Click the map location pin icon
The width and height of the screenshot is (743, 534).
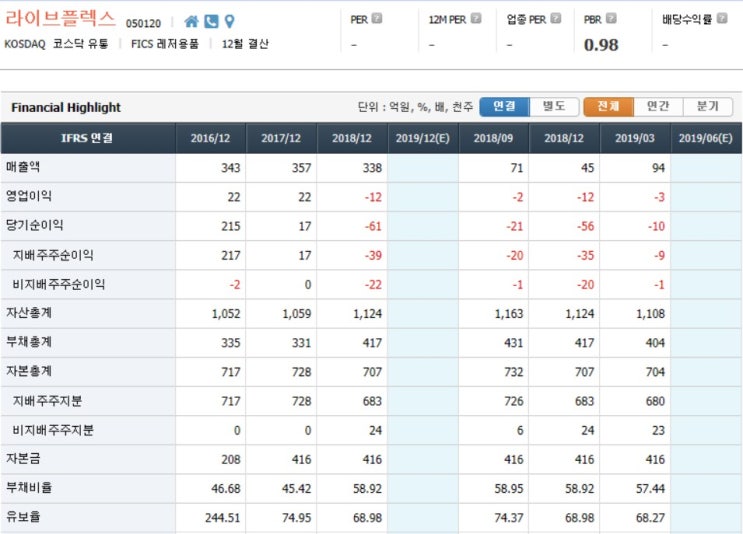pyautogui.click(x=230, y=21)
